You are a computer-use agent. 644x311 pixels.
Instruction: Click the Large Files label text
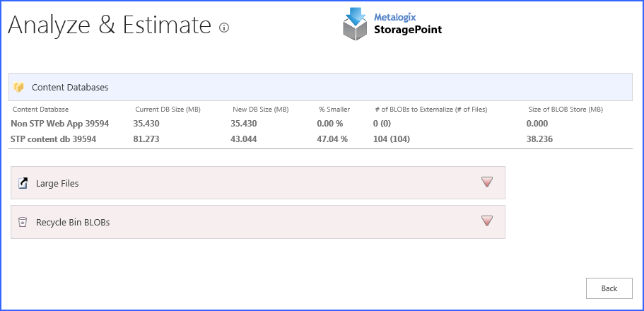(x=57, y=184)
